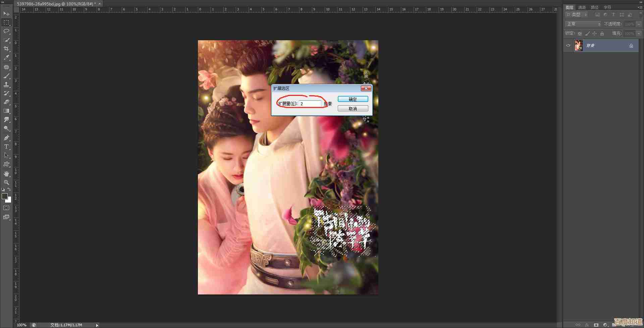Choose the Zoom magnifier tool
This screenshot has height=328, width=644.
coord(6,182)
